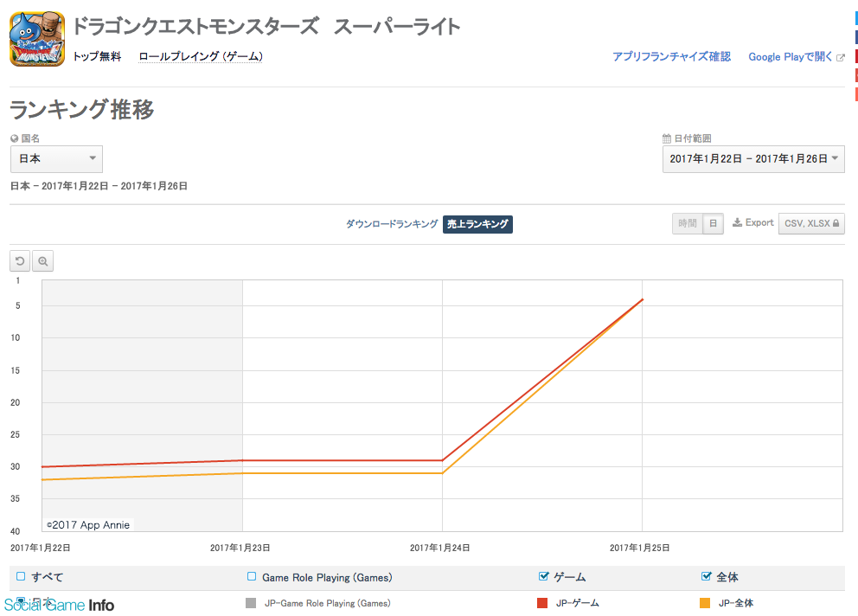Viewport: 858px width, 616px height.
Task: Click the JP-ゲーム legend label
Action: tap(578, 603)
